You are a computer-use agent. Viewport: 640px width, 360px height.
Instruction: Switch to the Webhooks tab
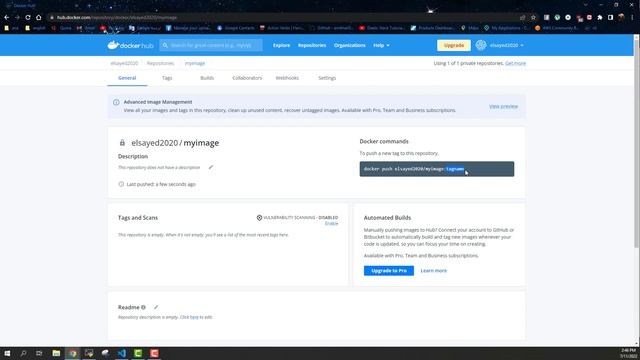pyautogui.click(x=287, y=78)
